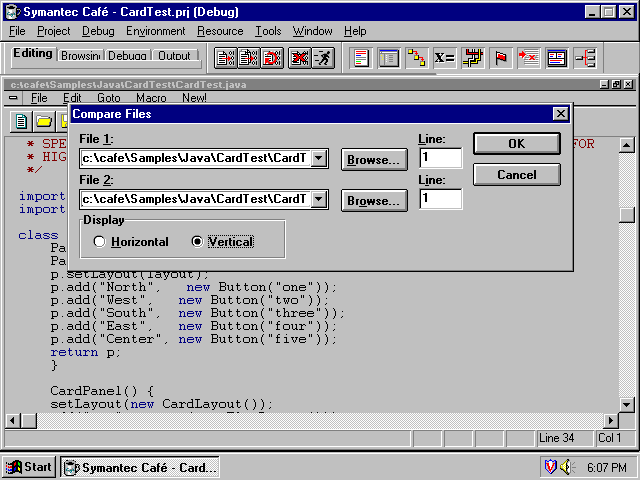
Task: Click the editor window system menu icon
Action: click(13, 98)
